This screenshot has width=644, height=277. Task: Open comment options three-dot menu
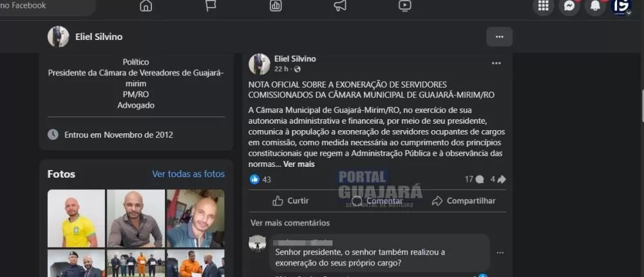[x=500, y=253]
